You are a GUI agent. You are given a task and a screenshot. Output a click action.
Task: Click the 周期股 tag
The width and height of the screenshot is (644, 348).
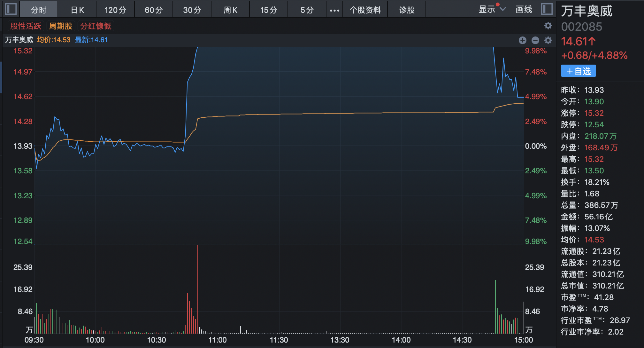61,26
